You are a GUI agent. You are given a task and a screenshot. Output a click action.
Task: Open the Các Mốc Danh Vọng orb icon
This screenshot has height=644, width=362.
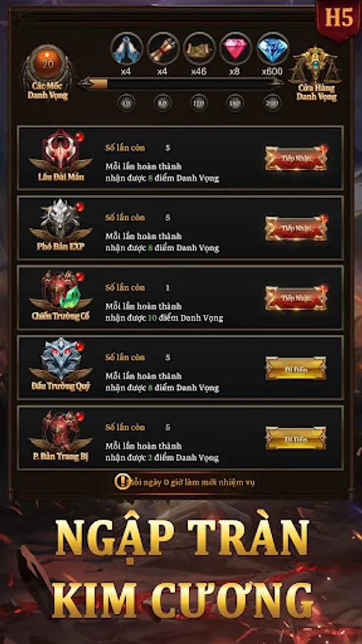click(x=48, y=65)
